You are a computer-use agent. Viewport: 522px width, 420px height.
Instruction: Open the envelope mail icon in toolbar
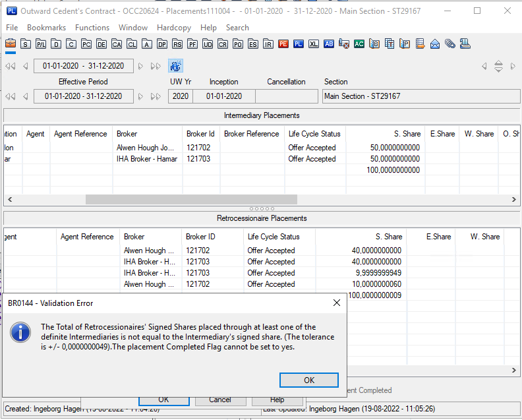pos(435,44)
